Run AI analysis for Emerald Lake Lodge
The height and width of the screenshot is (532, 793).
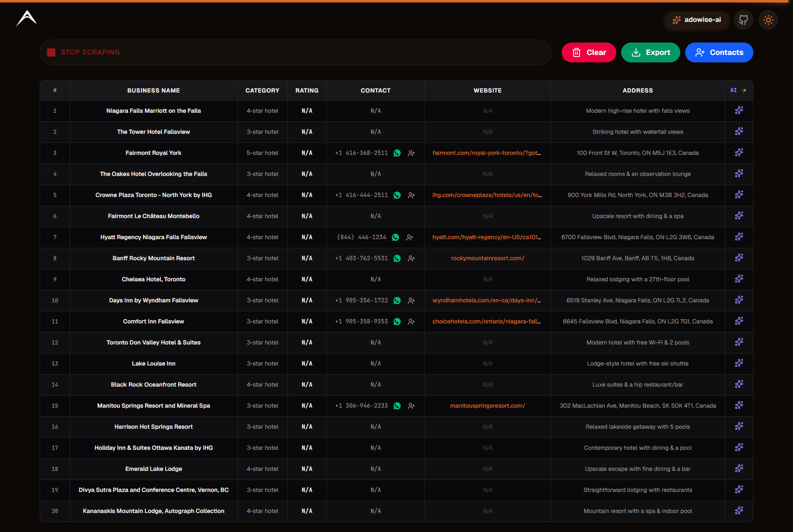[x=739, y=468]
